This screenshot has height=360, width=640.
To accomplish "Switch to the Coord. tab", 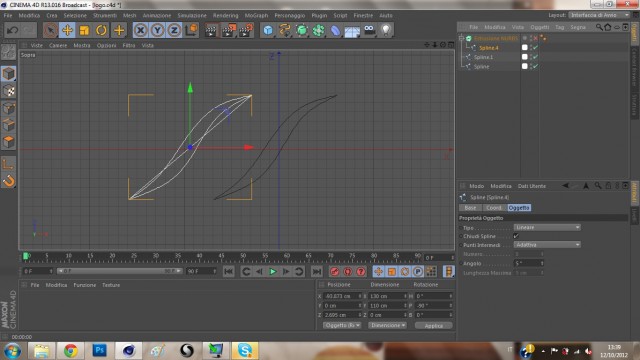I will [494, 208].
